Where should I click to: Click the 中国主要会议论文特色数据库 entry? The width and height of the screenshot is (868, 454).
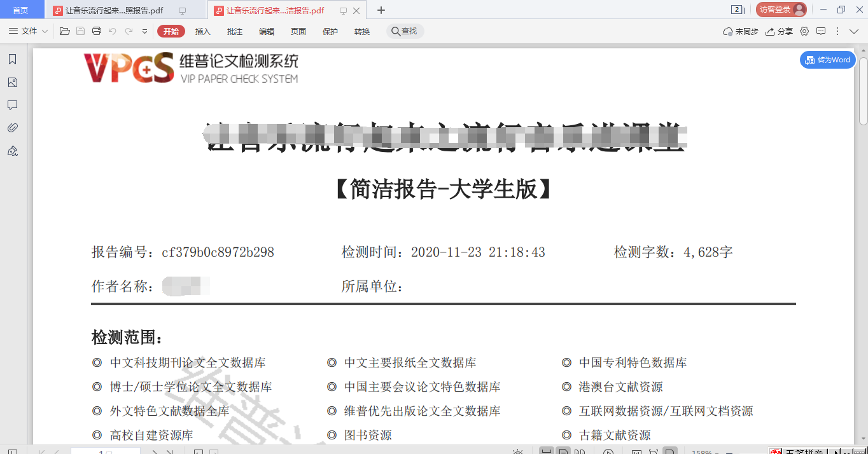coord(423,387)
